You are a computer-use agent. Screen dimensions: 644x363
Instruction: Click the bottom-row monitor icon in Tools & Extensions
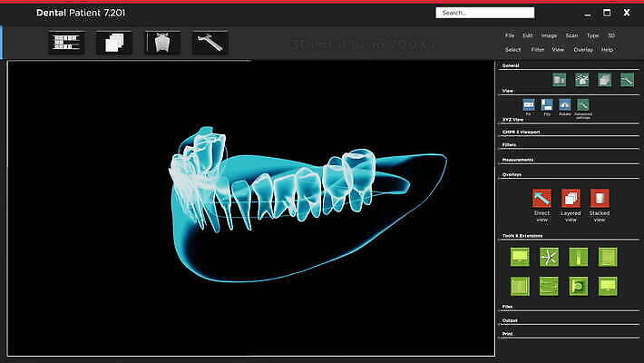(x=608, y=286)
